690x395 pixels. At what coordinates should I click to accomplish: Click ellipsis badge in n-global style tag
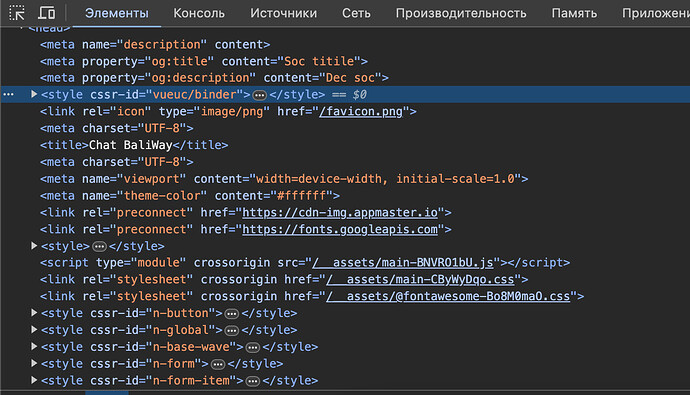(231, 330)
